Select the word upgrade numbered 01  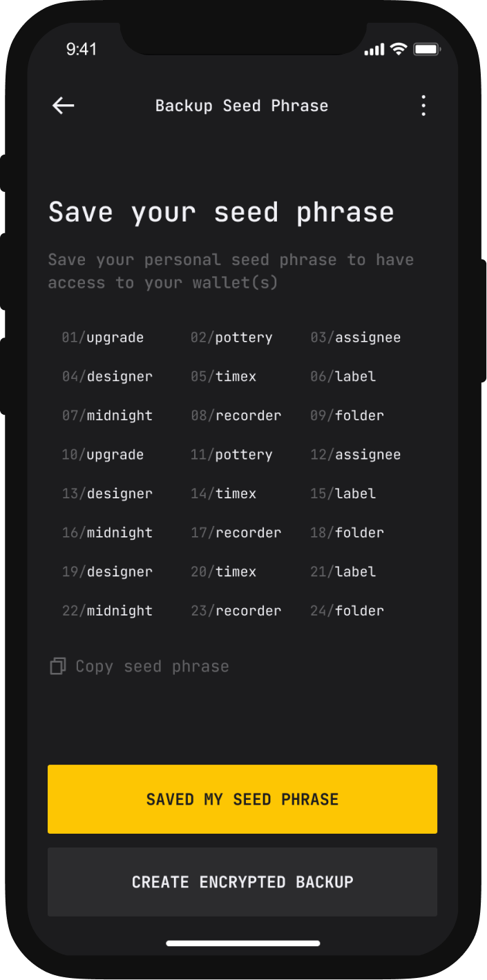(104, 337)
